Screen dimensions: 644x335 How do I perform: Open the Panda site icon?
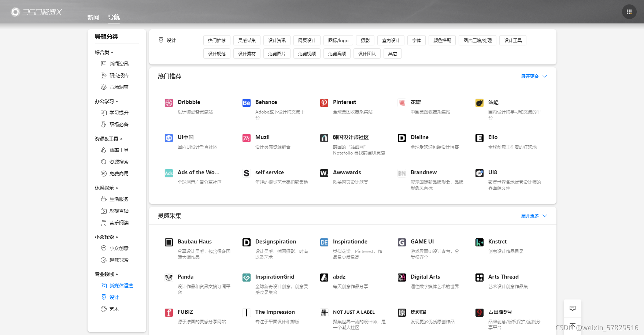[x=169, y=278]
